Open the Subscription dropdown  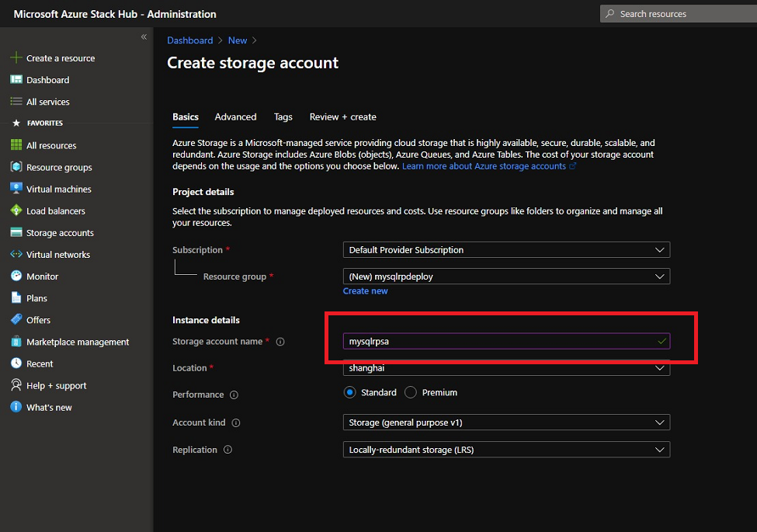pyautogui.click(x=506, y=249)
